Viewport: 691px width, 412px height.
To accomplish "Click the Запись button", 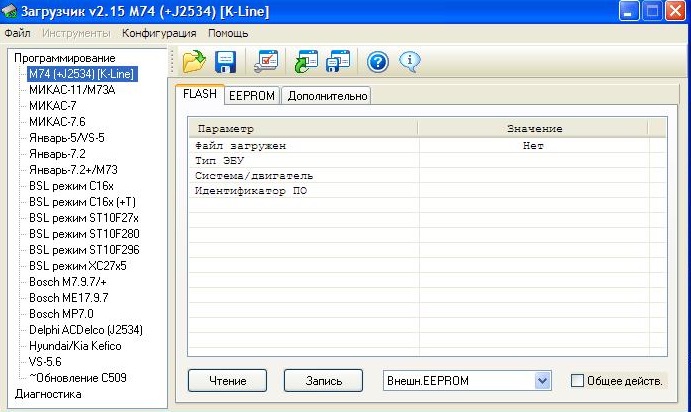I will [x=323, y=381].
